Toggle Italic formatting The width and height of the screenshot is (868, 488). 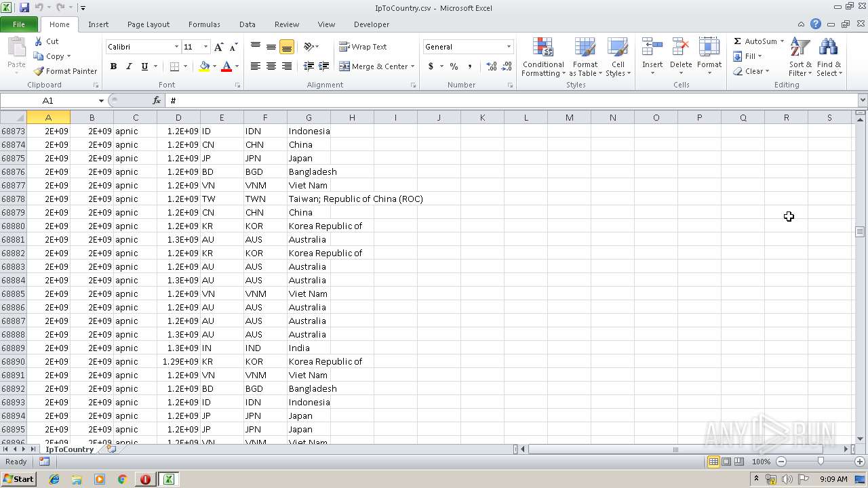(x=128, y=66)
